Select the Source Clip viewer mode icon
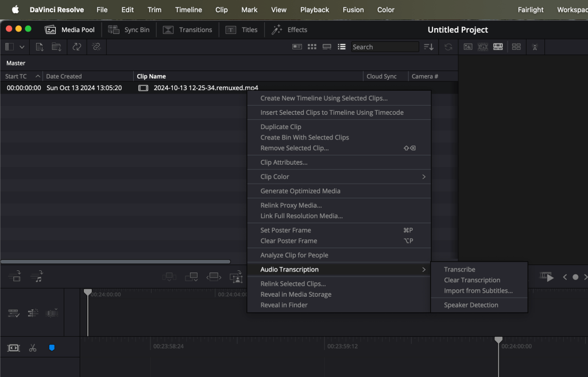The image size is (588, 377). [x=468, y=47]
